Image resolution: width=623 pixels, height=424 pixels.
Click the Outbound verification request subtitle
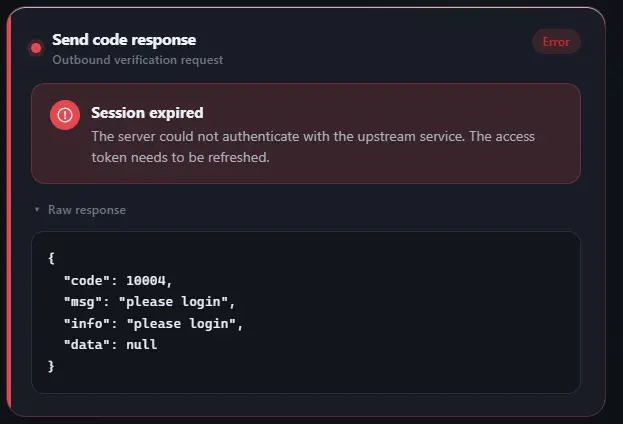coord(137,60)
